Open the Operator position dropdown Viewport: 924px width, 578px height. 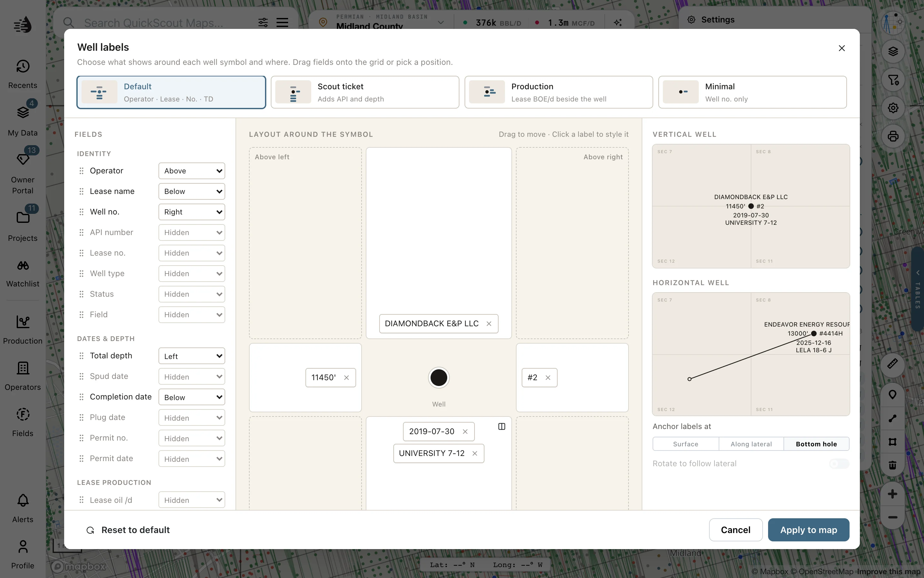(x=192, y=171)
